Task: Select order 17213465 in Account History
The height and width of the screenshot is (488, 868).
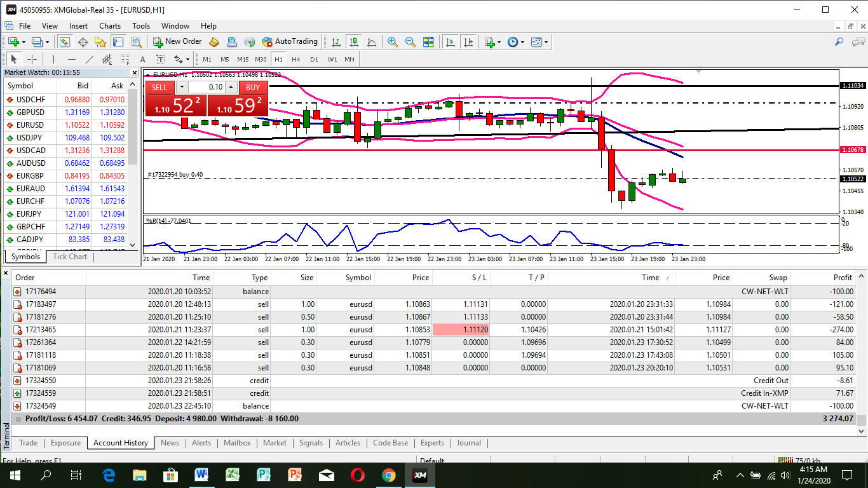Action: click(x=434, y=330)
